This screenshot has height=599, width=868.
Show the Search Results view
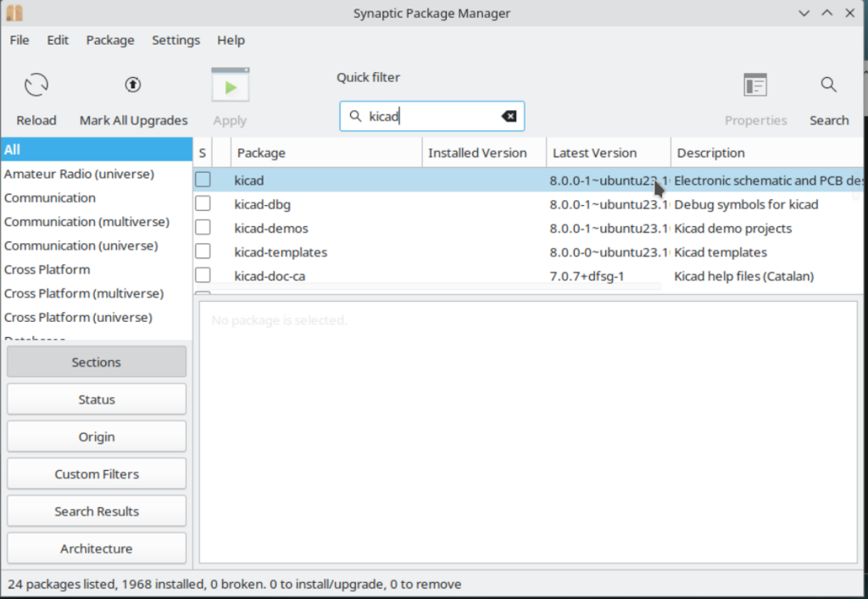tap(97, 512)
